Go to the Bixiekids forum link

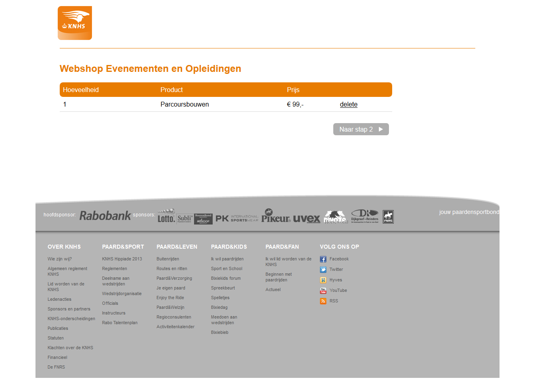click(x=226, y=279)
